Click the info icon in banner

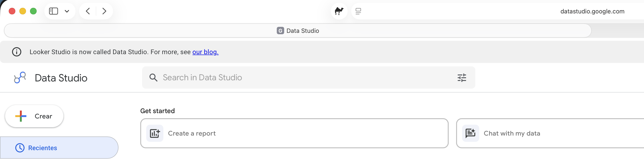(x=17, y=52)
